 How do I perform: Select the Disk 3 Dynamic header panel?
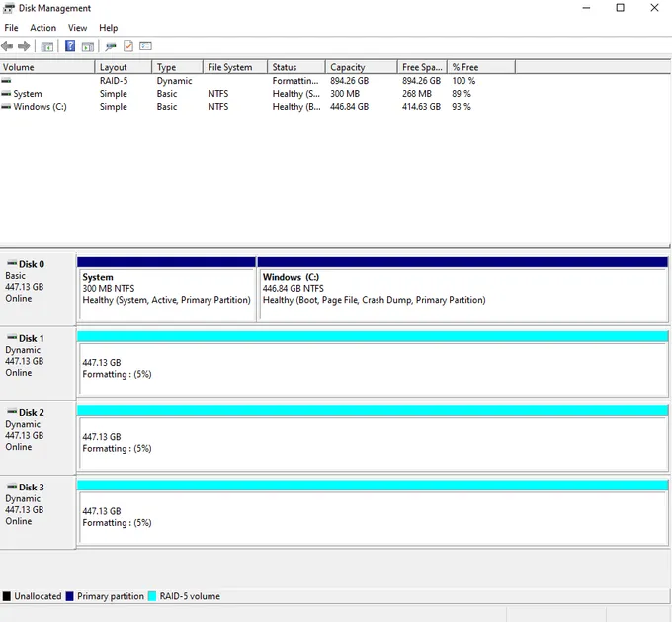tap(38, 512)
